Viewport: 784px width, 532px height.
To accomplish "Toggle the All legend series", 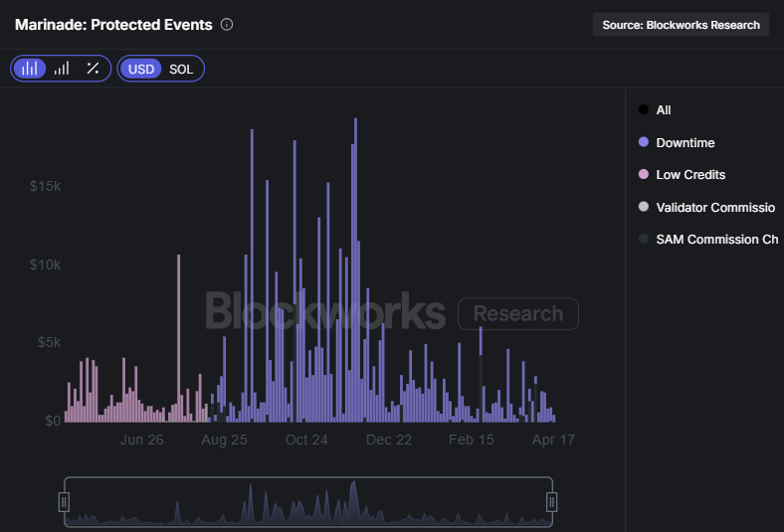I will pos(664,110).
